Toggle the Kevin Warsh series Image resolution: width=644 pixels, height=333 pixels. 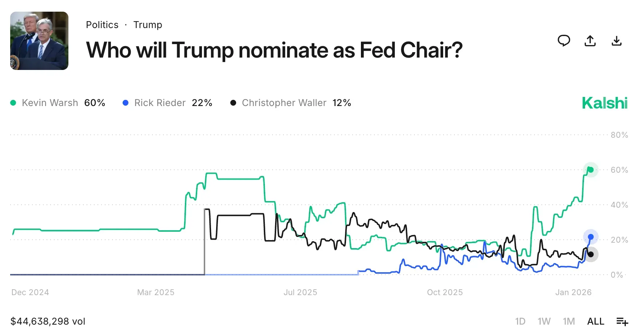50,103
